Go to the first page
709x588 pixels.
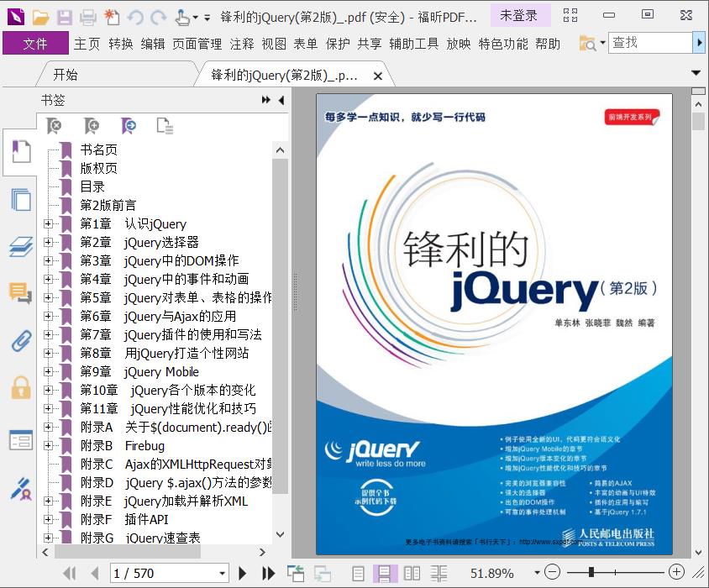[x=70, y=574]
